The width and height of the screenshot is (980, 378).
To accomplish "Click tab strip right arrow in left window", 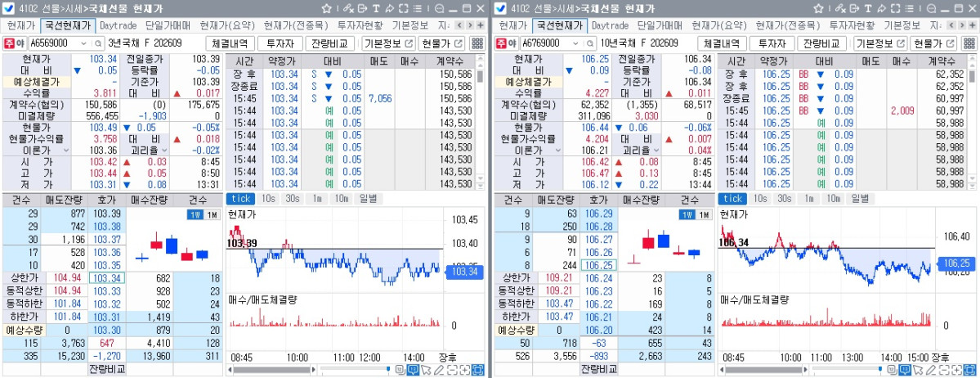I will [469, 25].
